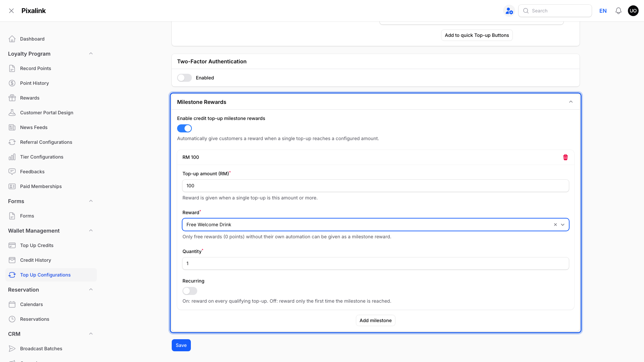Select Top Up Configurations in sidebar

(51, 275)
